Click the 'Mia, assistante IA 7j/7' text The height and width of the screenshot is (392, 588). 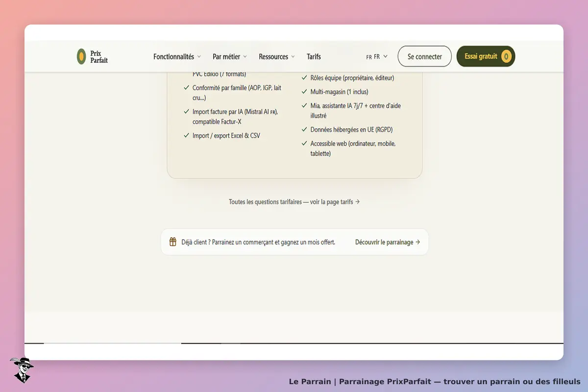(355, 111)
